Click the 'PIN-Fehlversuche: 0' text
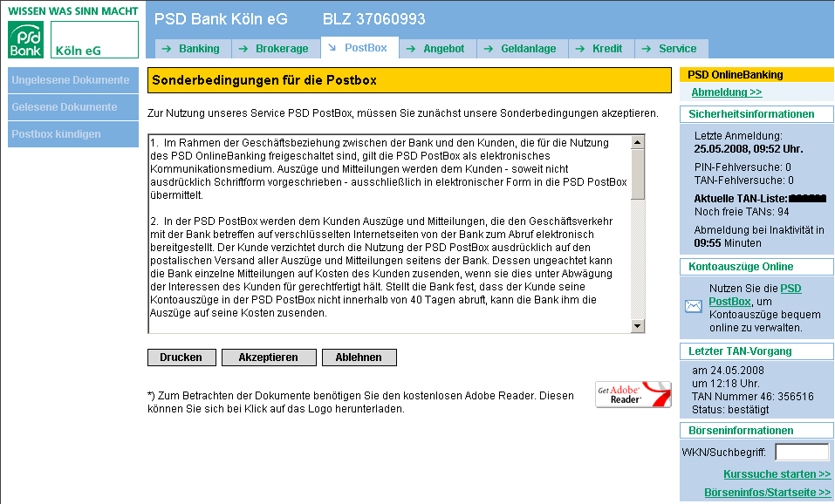The image size is (835, 504). point(743,167)
